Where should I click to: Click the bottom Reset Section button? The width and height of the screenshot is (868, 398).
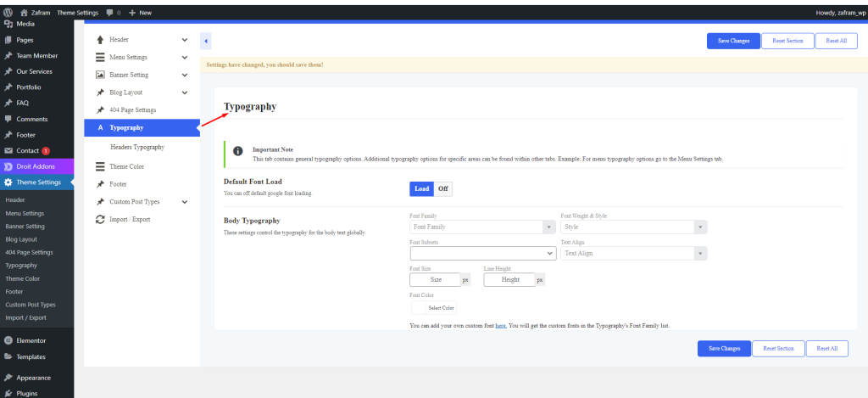(778, 349)
